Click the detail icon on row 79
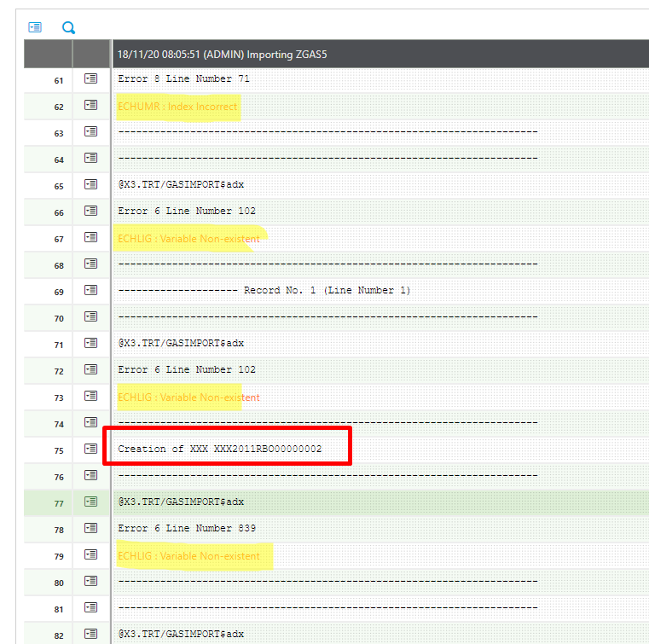This screenshot has width=649, height=644. pyautogui.click(x=91, y=555)
